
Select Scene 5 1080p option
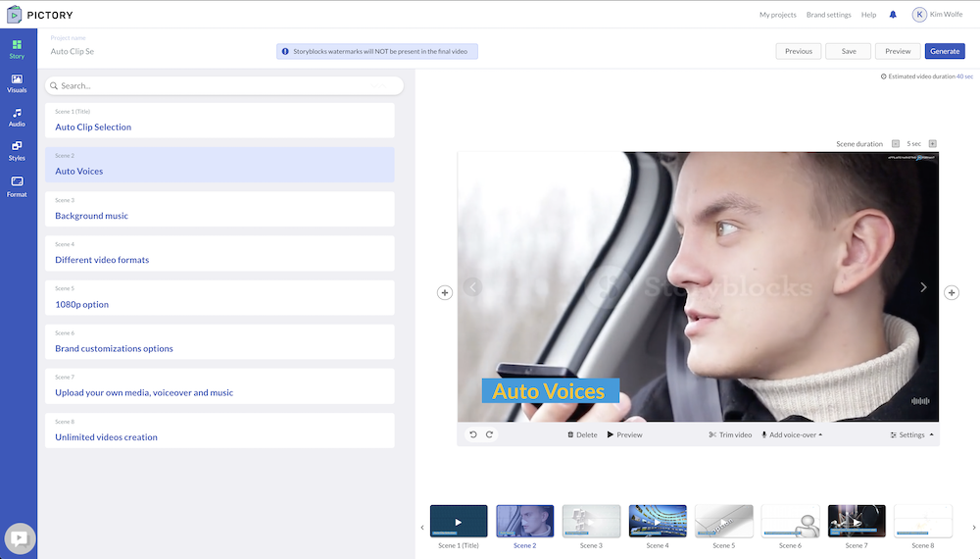220,297
